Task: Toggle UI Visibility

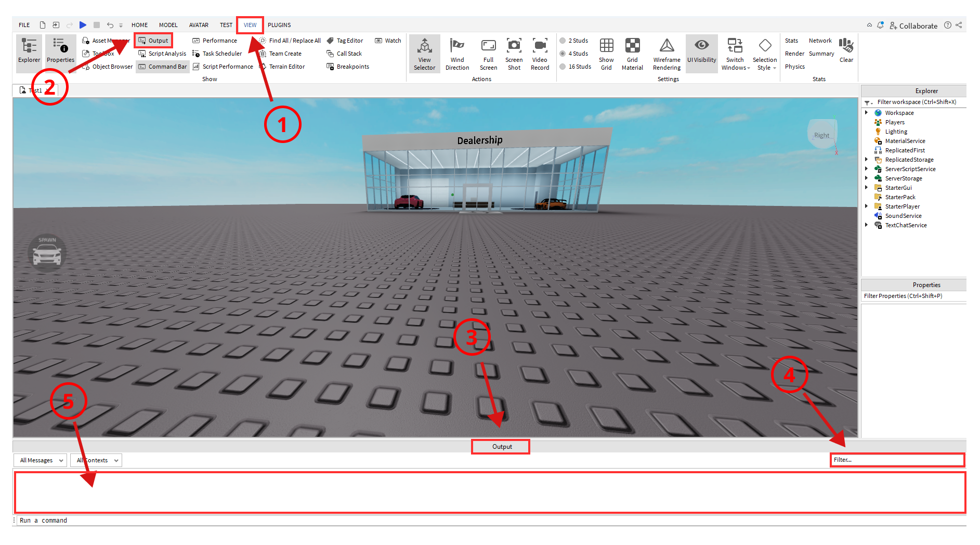Action: [702, 54]
